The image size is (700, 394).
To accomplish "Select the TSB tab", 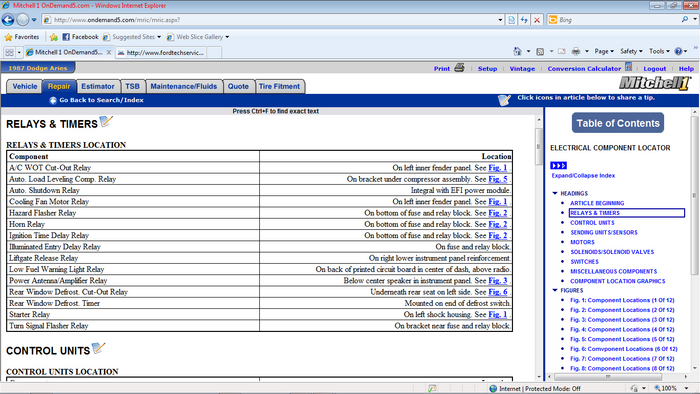I will (132, 87).
